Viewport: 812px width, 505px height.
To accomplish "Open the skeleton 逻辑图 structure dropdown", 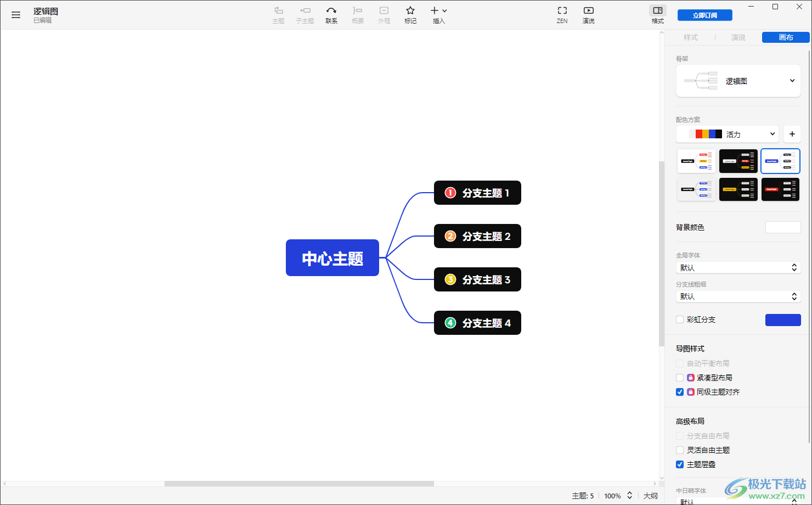I will click(738, 81).
